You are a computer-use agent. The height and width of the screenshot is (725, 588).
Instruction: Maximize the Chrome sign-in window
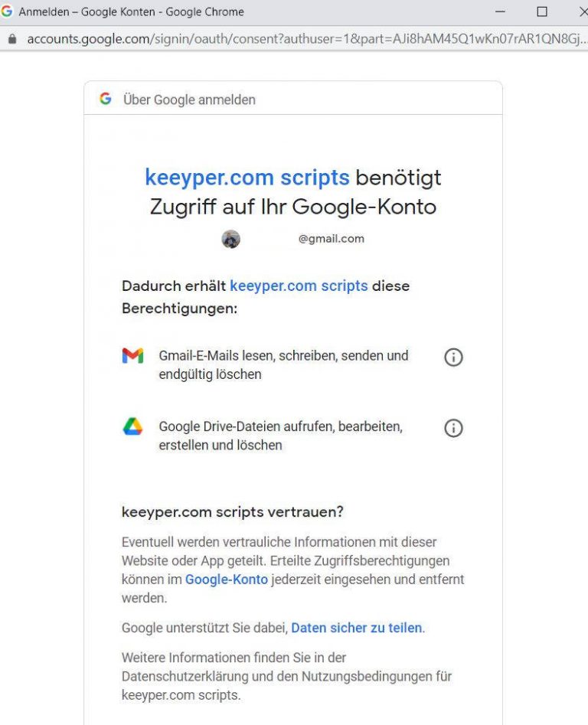pyautogui.click(x=542, y=11)
